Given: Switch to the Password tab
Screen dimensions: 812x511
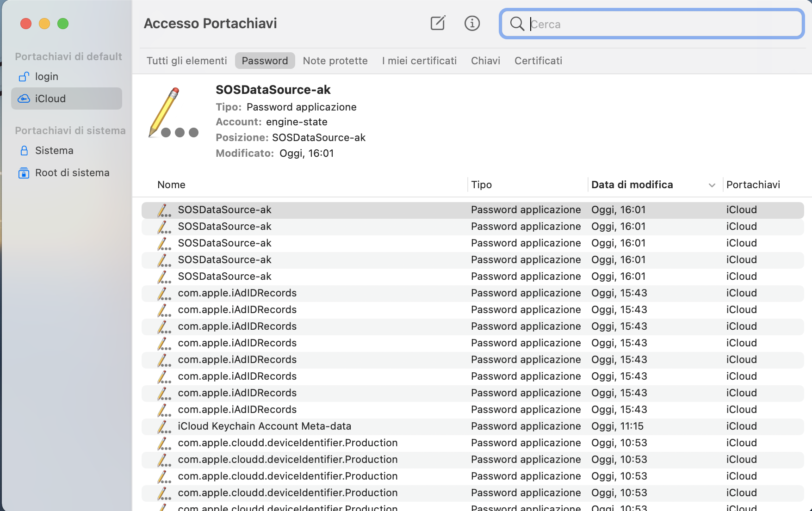Looking at the screenshot, I should click(265, 61).
